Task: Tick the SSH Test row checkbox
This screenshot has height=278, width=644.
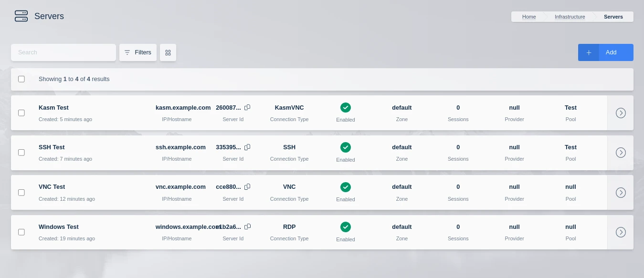Action: click(21, 153)
